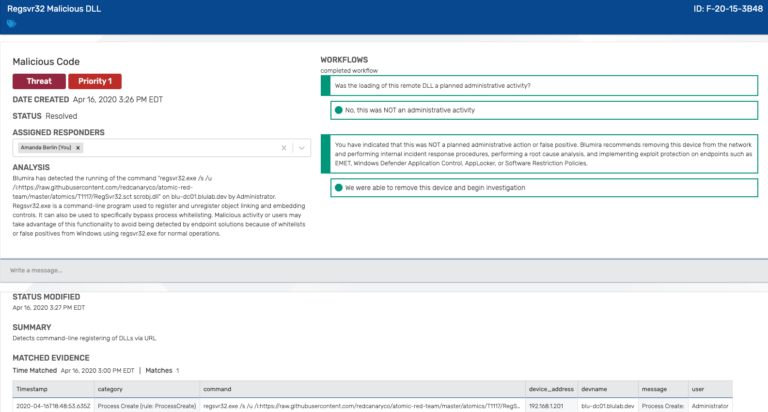This screenshot has height=412, width=768.
Task: Select 'We were able to remove this device' option
Action: tap(544, 188)
